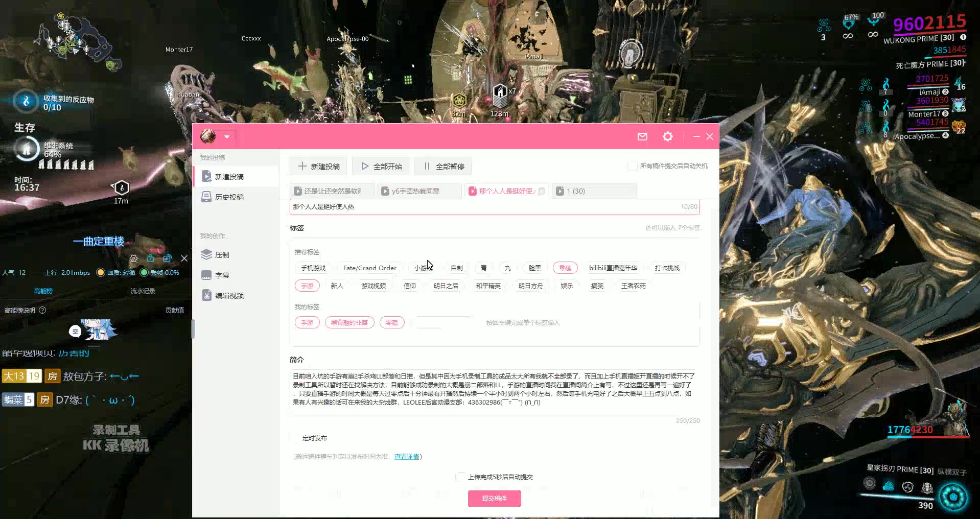Remove 零氪 from 我的标签
The width and height of the screenshot is (980, 519).
392,323
